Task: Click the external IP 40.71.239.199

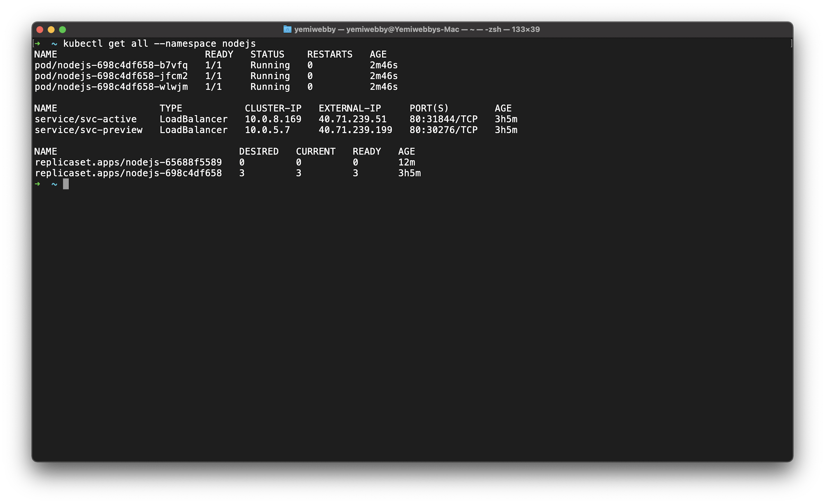Action: click(x=356, y=130)
